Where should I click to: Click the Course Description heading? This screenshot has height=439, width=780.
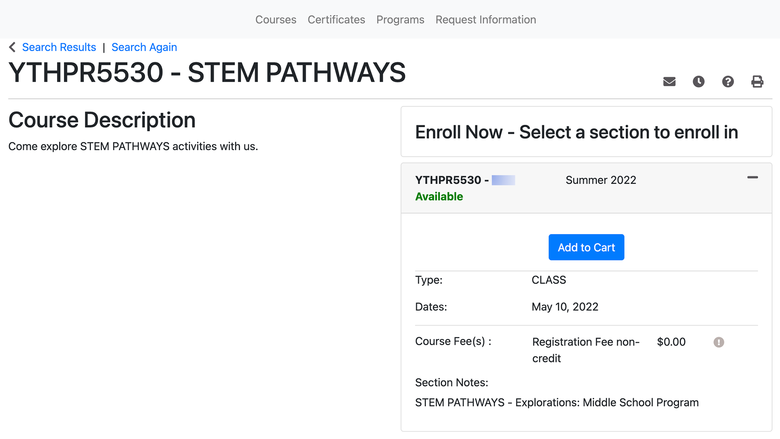[102, 120]
